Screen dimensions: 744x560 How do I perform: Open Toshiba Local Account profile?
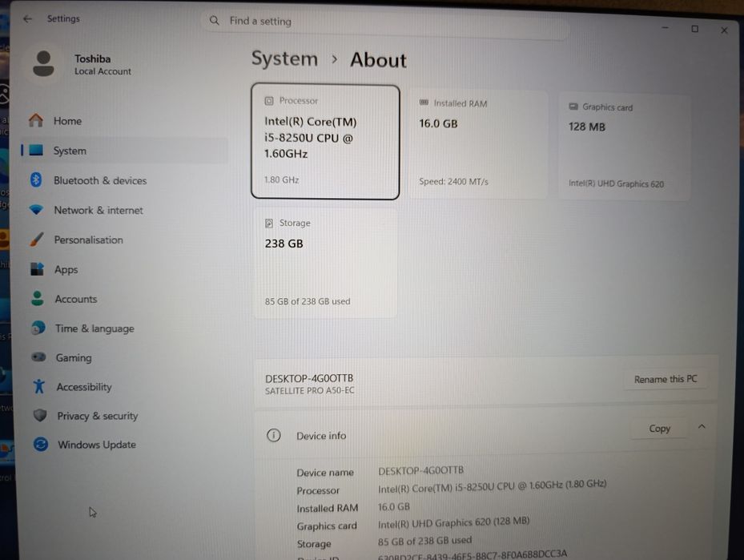click(x=103, y=65)
